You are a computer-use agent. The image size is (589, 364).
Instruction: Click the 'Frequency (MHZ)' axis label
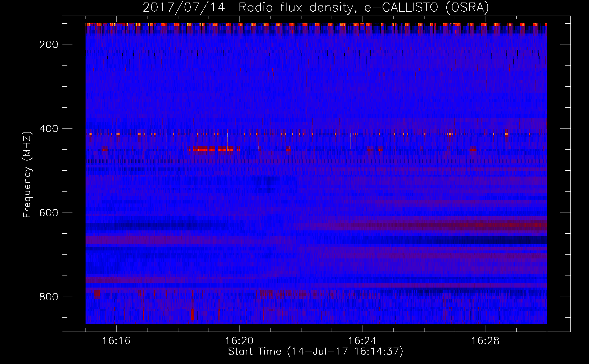[x=27, y=175]
